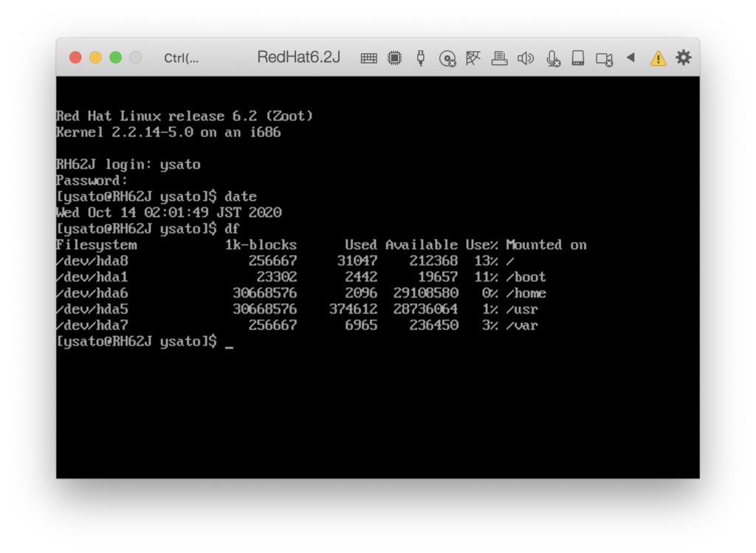Open the printer icon in the toolbar
756x553 pixels.
(x=500, y=58)
